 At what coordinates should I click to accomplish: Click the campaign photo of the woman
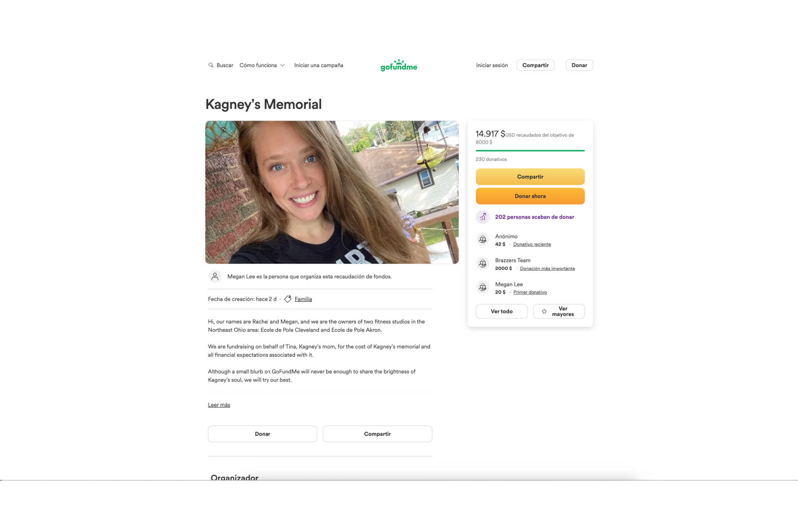(332, 192)
